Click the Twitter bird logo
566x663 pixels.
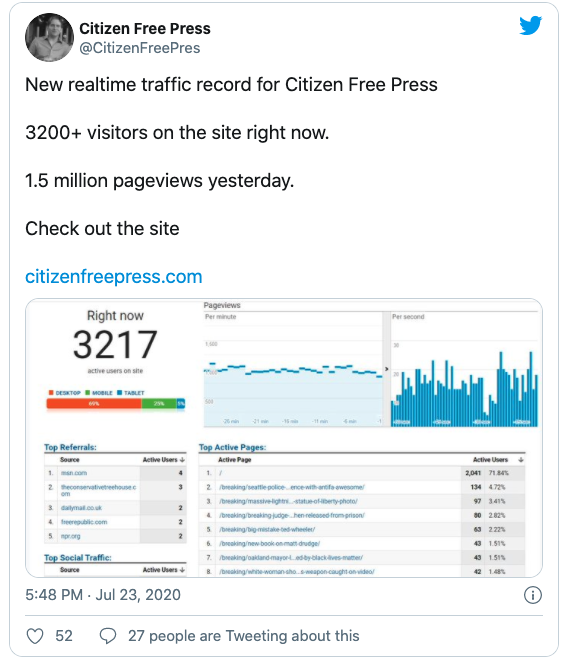click(x=530, y=25)
